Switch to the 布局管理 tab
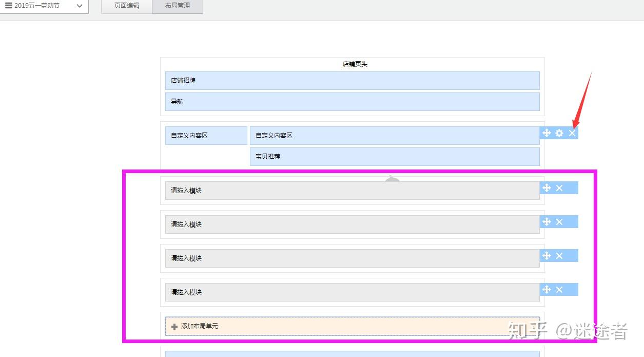The height and width of the screenshot is (357, 644). coord(177,6)
